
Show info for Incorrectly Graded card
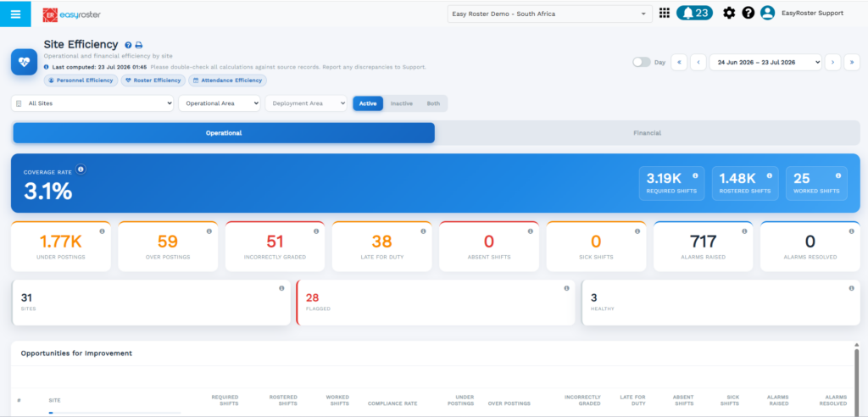(x=316, y=231)
